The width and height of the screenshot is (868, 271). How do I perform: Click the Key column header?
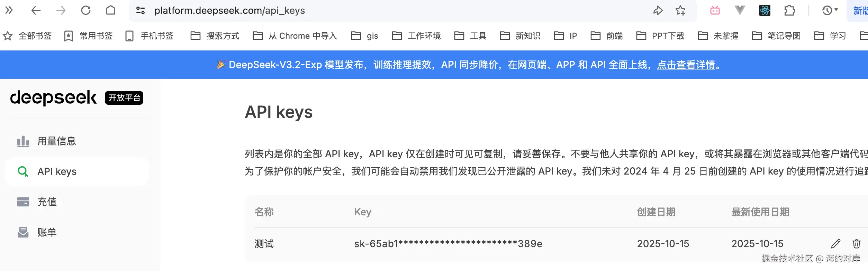coord(363,212)
